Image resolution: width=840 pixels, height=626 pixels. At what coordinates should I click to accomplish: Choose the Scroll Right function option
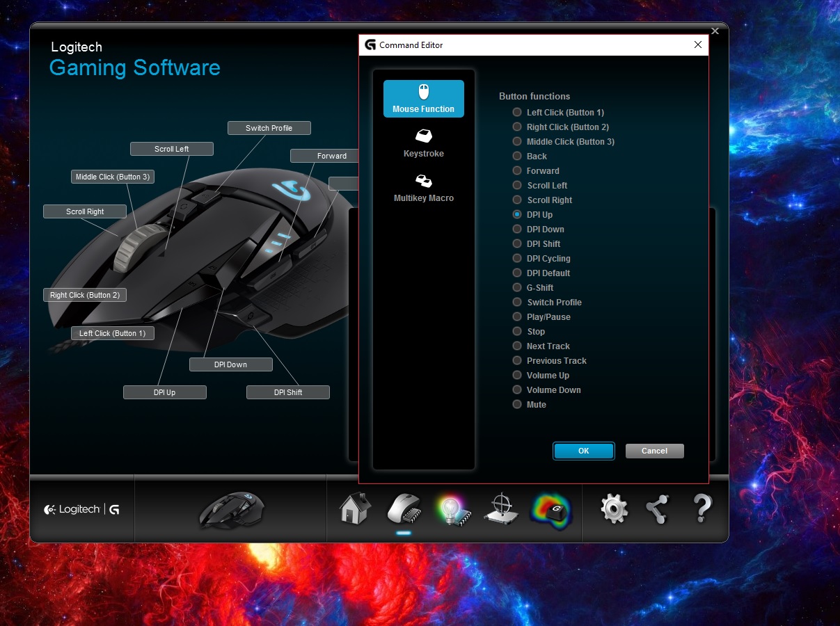point(517,200)
